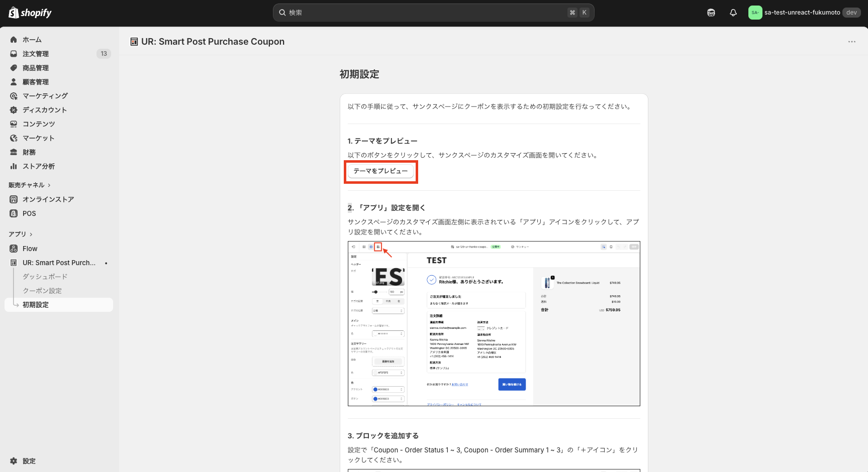Image resolution: width=868 pixels, height=472 pixels.
Task: Click the 初期設定 page heading
Action: [x=359, y=74]
